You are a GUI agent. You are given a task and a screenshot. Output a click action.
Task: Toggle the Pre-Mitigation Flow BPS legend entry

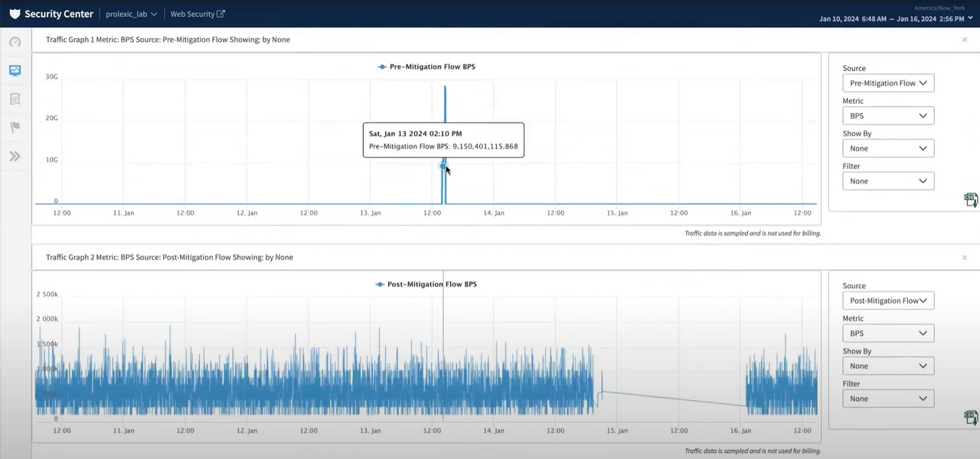[x=426, y=67]
